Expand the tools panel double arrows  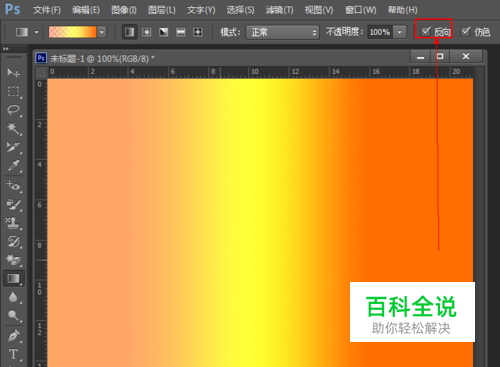(6, 49)
